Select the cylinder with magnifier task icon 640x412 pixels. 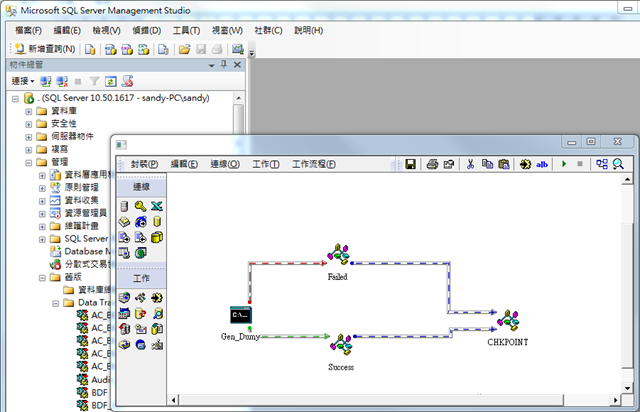[157, 314]
